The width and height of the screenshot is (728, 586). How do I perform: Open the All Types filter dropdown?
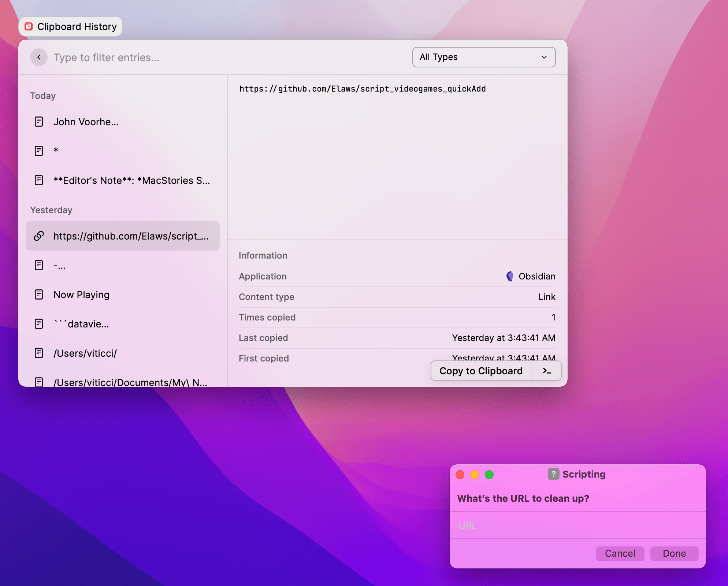pos(484,57)
